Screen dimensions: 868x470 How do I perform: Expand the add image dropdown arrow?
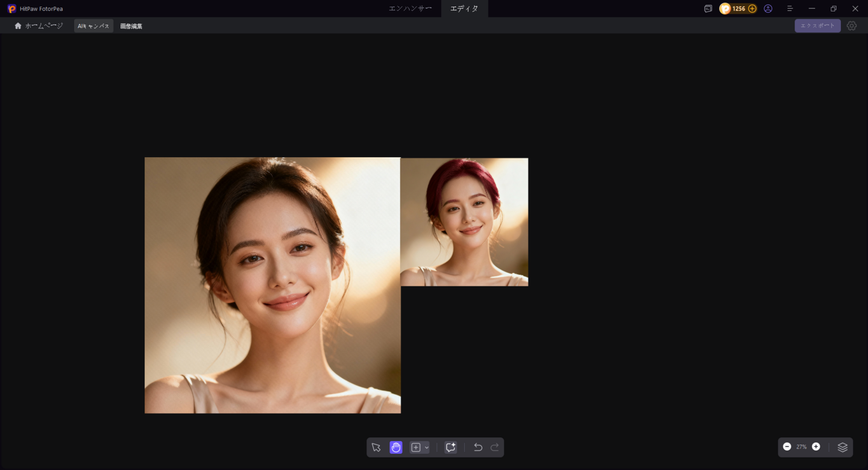pos(427,447)
